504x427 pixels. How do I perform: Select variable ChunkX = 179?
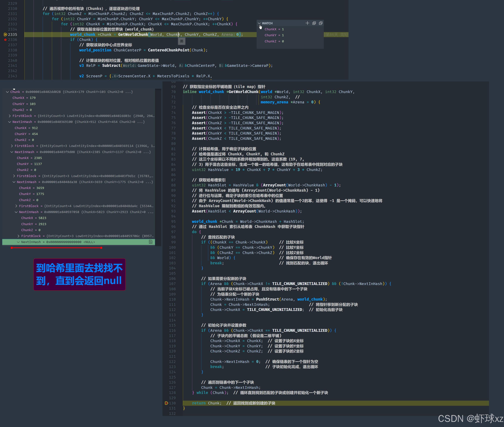pos(24,98)
